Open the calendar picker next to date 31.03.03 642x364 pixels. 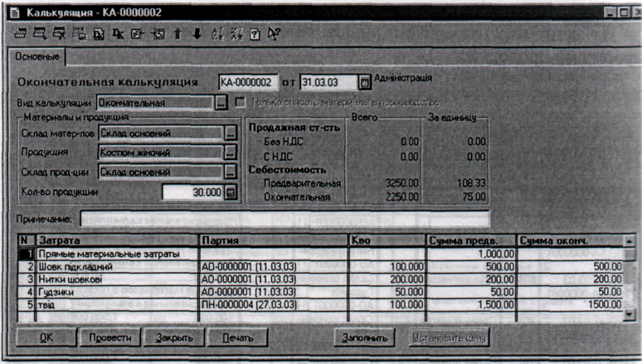[x=364, y=82]
